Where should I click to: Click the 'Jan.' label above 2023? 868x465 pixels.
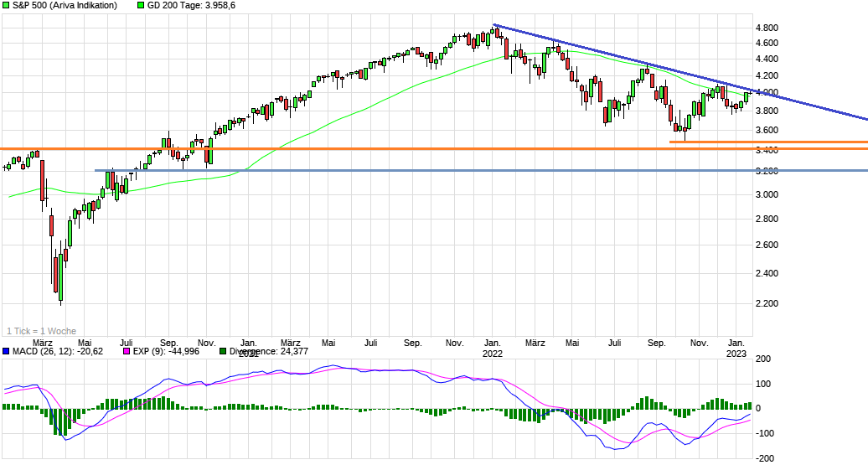[x=736, y=344]
